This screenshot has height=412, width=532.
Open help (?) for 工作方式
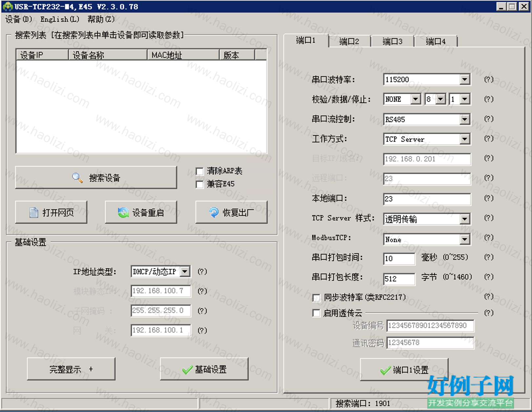pos(489,138)
